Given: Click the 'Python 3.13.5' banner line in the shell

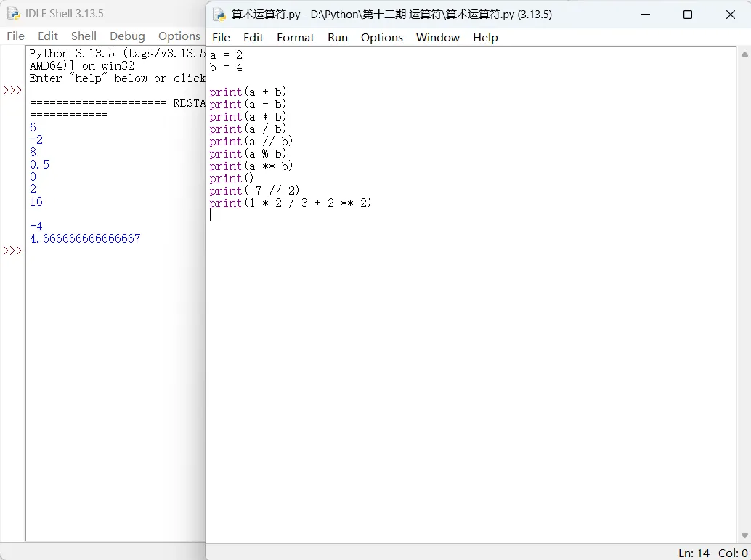Looking at the screenshot, I should (118, 53).
